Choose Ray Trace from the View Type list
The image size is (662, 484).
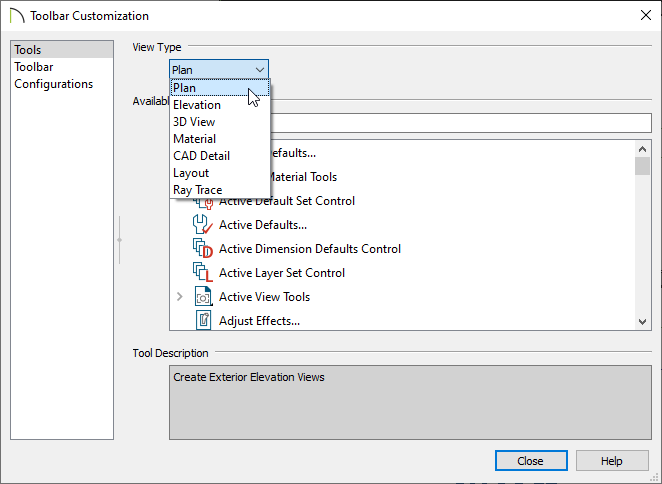pyautogui.click(x=220, y=190)
